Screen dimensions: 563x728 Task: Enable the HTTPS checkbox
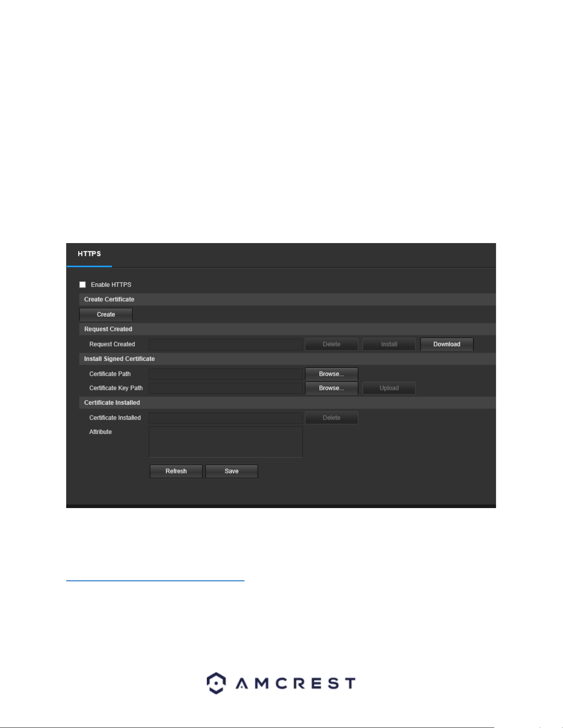pos(82,284)
